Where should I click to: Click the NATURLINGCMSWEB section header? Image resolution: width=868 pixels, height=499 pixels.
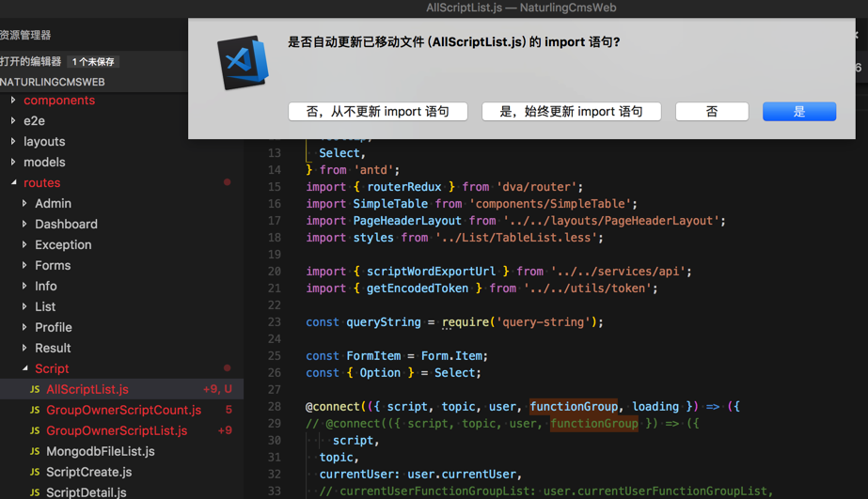coord(53,82)
